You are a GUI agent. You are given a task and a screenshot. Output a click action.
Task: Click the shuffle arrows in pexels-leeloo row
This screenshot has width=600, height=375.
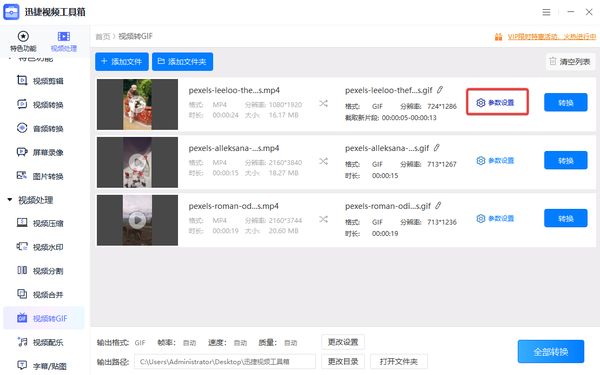[323, 103]
